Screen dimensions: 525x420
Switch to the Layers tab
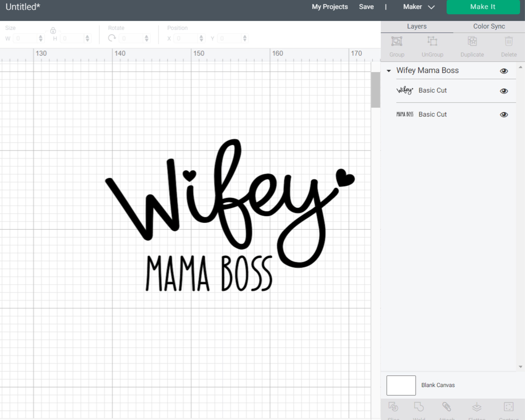[417, 26]
